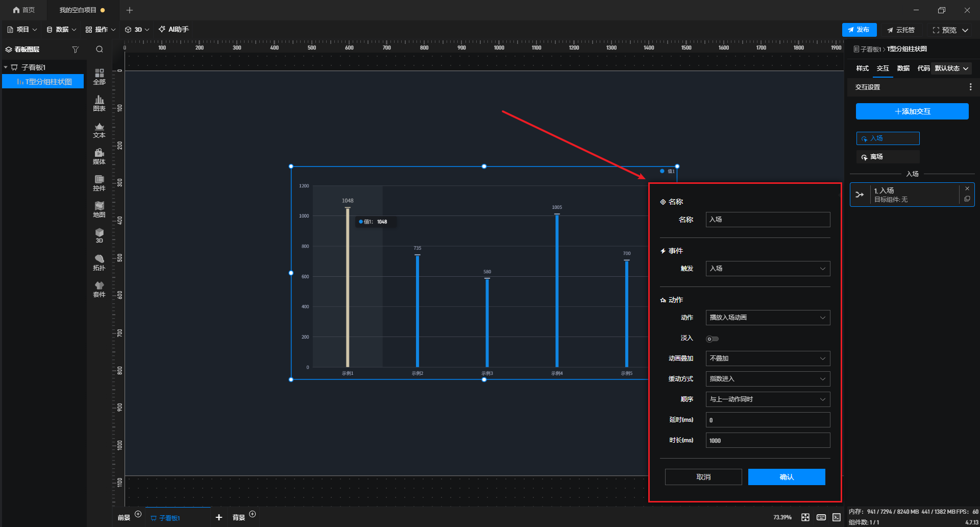Open the 动作 action dropdown showing 播放入场动画
This screenshot has height=527, width=980.
(x=768, y=318)
